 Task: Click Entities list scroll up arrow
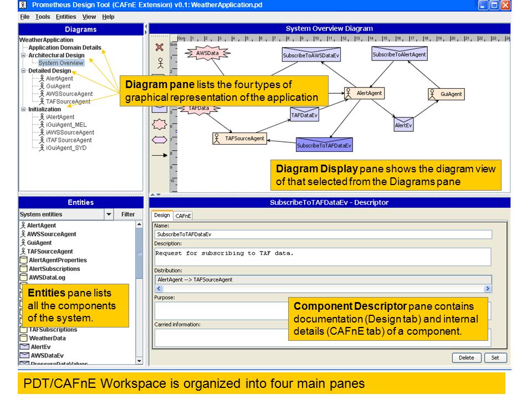(x=139, y=224)
